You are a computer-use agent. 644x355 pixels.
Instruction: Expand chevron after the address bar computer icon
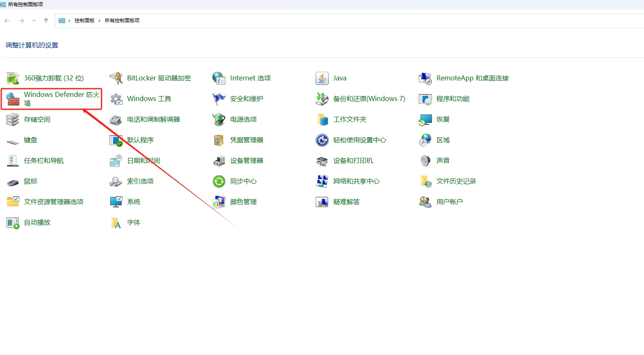point(69,21)
